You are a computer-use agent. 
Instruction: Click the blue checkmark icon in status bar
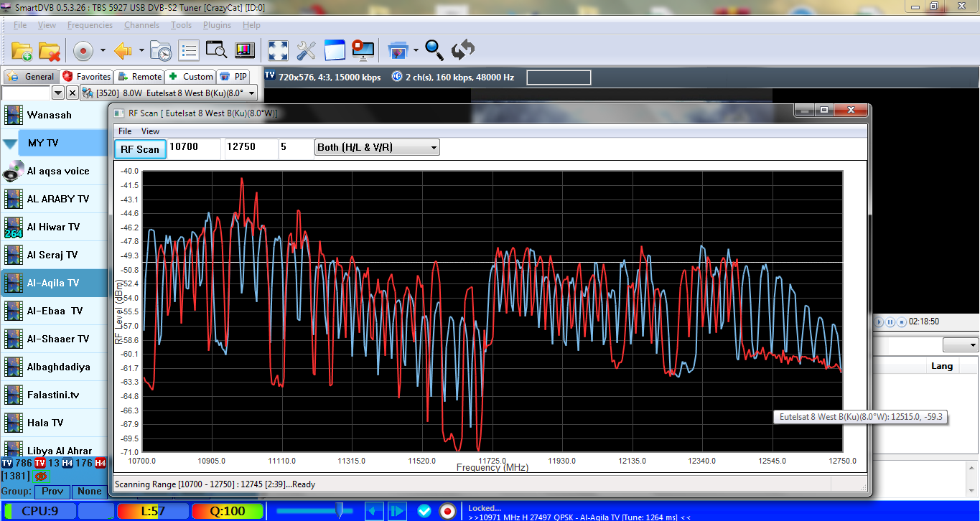point(424,511)
